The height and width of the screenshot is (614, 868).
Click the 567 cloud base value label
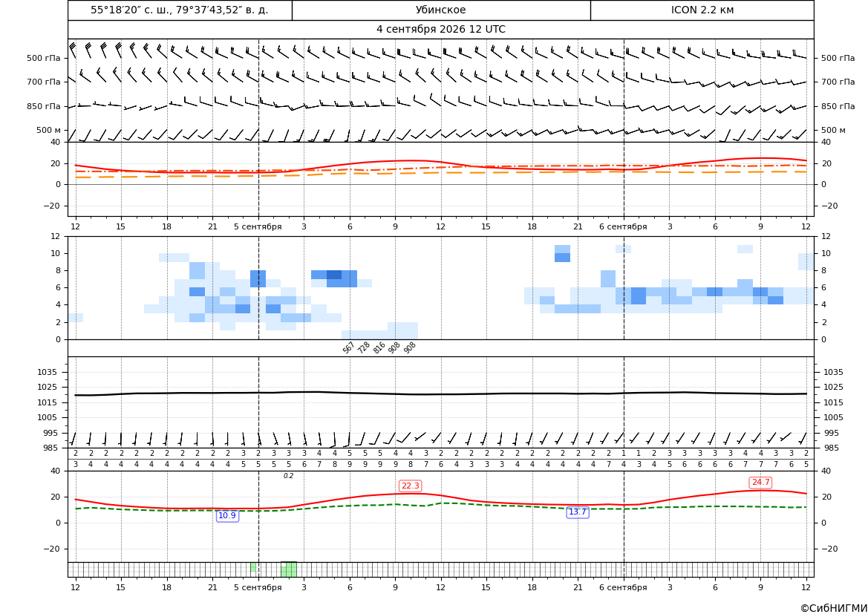[x=348, y=347]
